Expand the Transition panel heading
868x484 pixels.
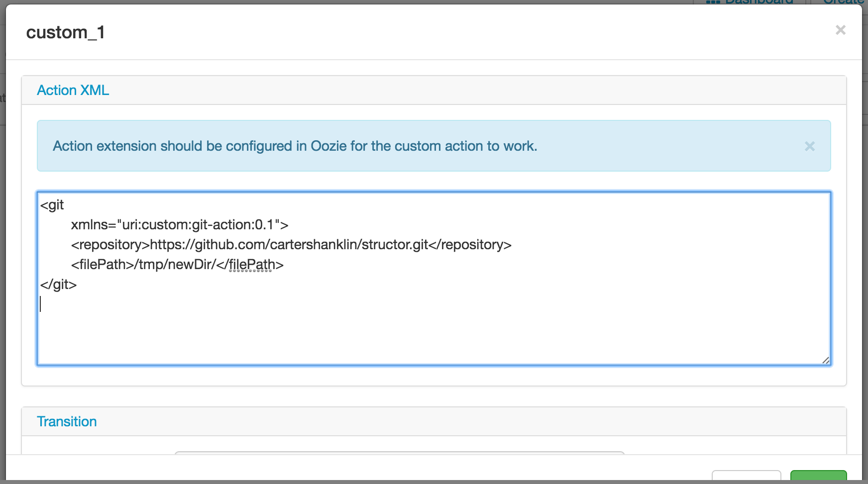click(x=67, y=422)
